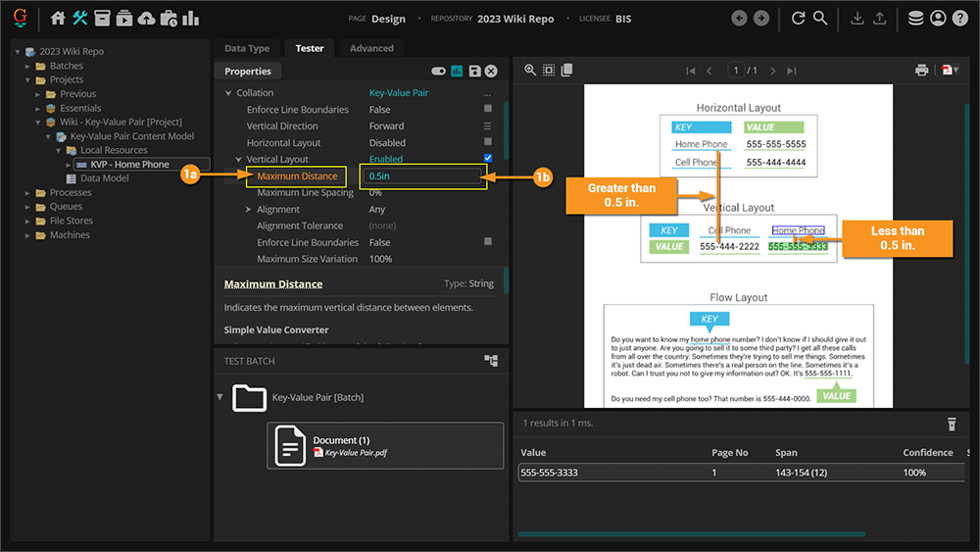Click the search magnifier in top bar

coord(820,19)
